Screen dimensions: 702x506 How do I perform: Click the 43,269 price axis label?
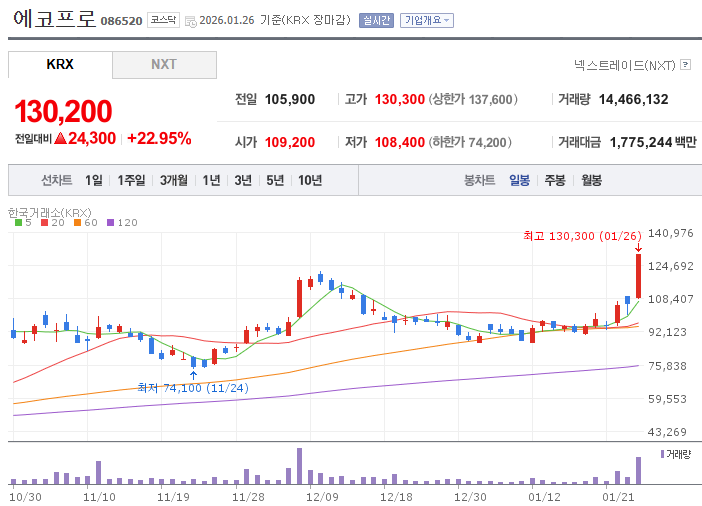(x=667, y=432)
